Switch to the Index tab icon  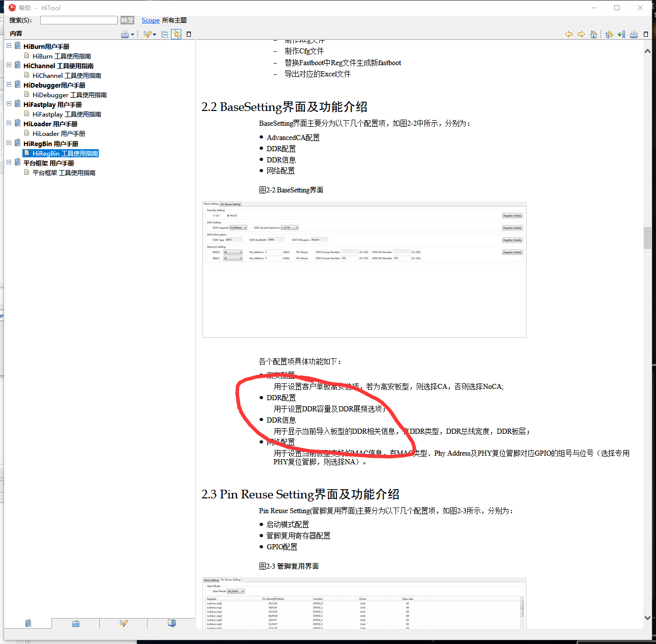tap(75, 623)
